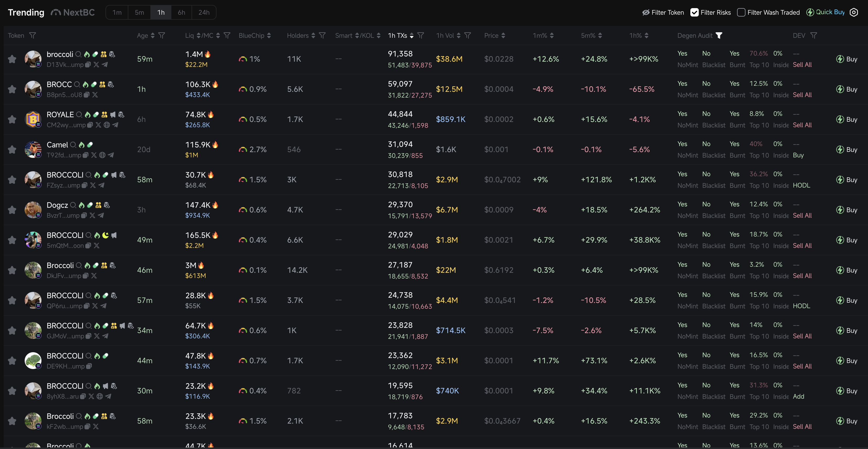
Task: Favorite the Dogcz token with star
Action: pos(12,210)
